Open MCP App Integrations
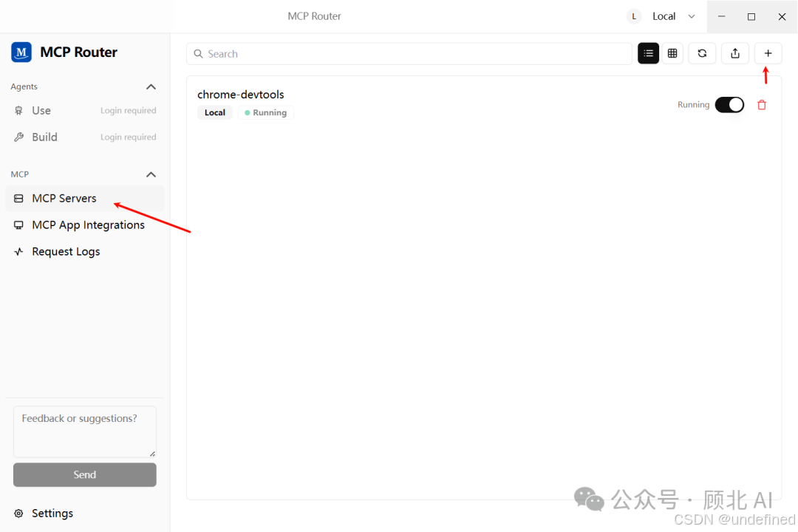The height and width of the screenshot is (532, 798). click(x=84, y=225)
